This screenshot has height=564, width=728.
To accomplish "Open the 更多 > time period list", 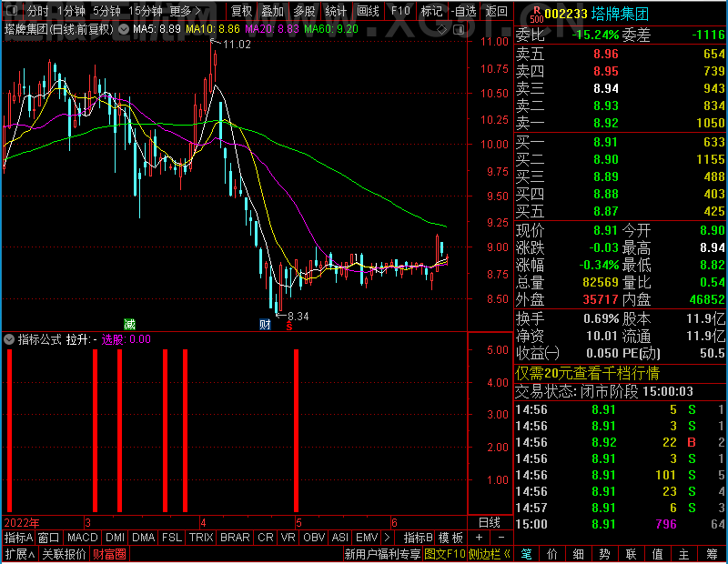I will click(x=186, y=11).
